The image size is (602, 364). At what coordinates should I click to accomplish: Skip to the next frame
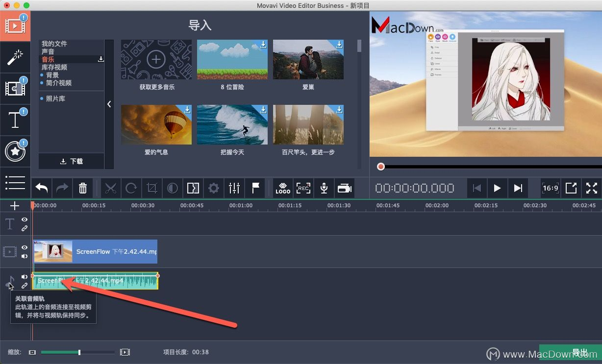point(518,188)
